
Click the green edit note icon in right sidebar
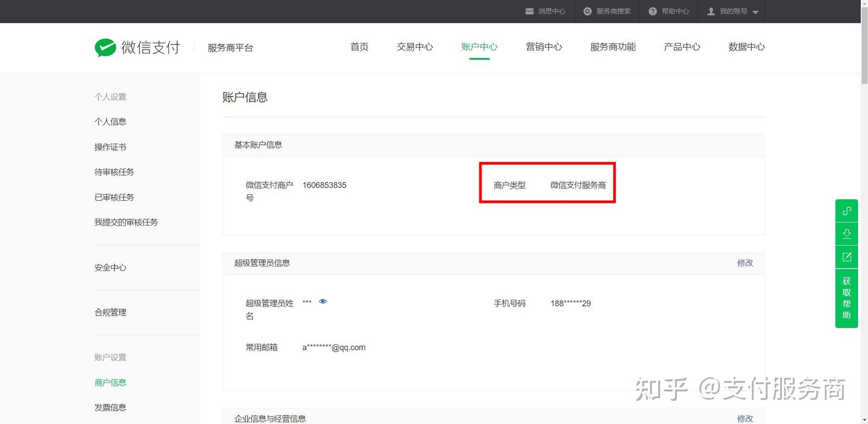(846, 257)
